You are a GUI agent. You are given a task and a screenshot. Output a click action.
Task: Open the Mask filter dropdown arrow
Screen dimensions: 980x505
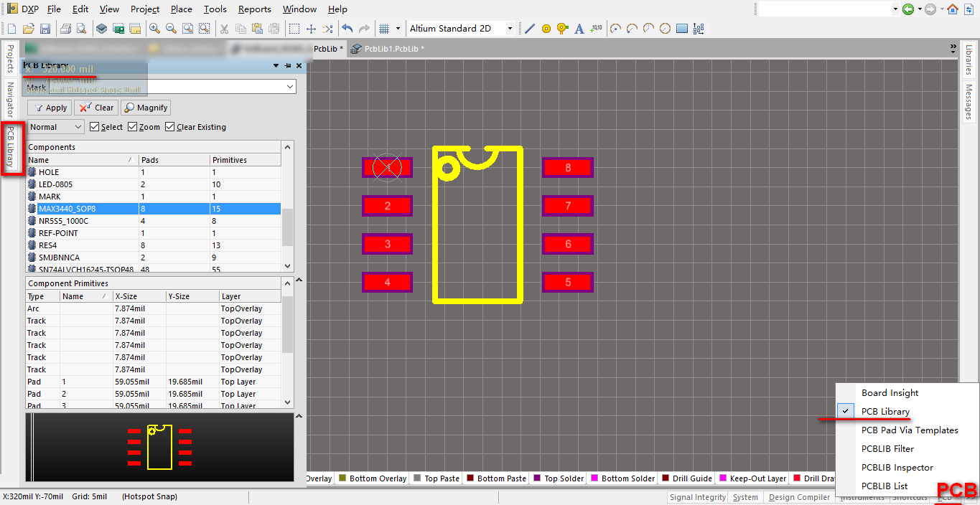pyautogui.click(x=290, y=87)
